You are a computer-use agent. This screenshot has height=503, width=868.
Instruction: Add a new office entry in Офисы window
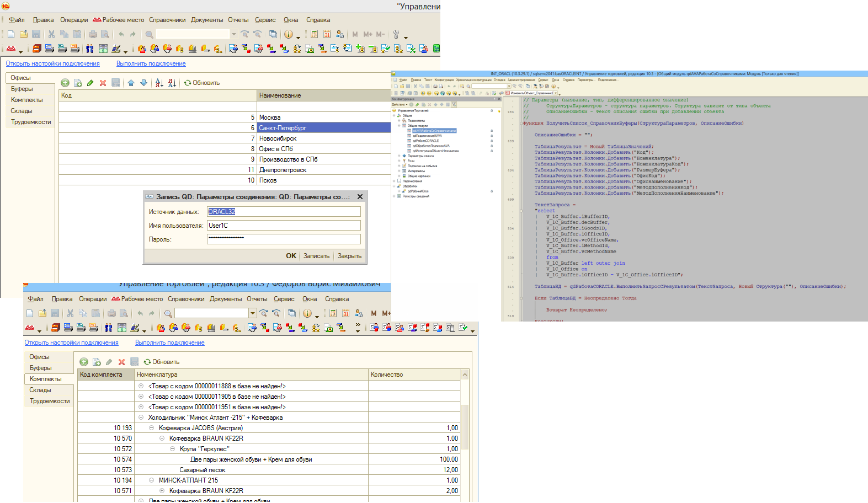click(x=65, y=83)
